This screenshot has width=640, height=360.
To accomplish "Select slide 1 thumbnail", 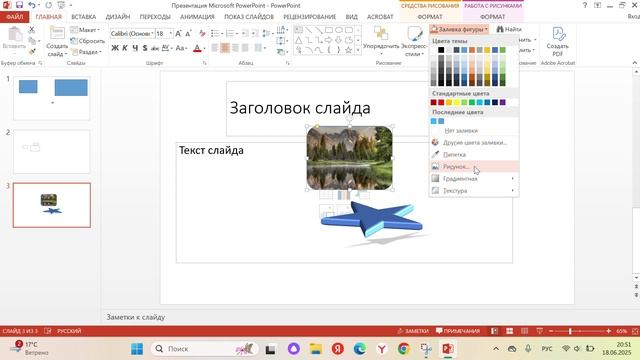I will (51, 98).
